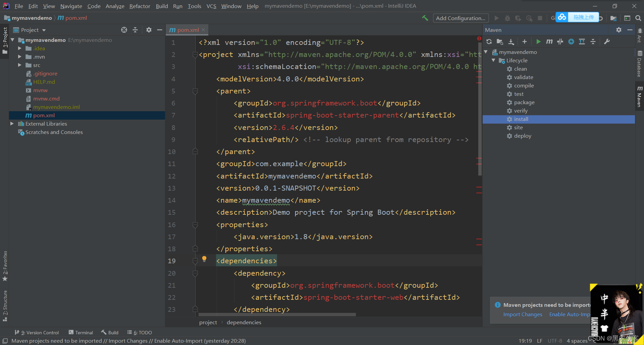
Task: Collapse all in the Maven panel
Action: click(x=593, y=42)
